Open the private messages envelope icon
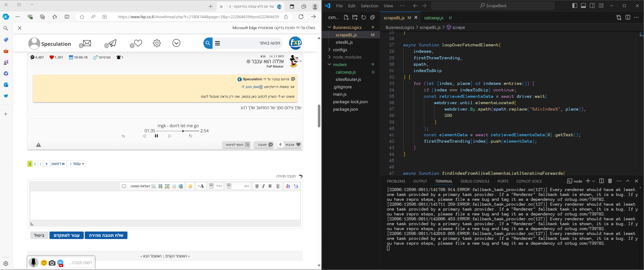The image size is (644, 270). [x=87, y=43]
